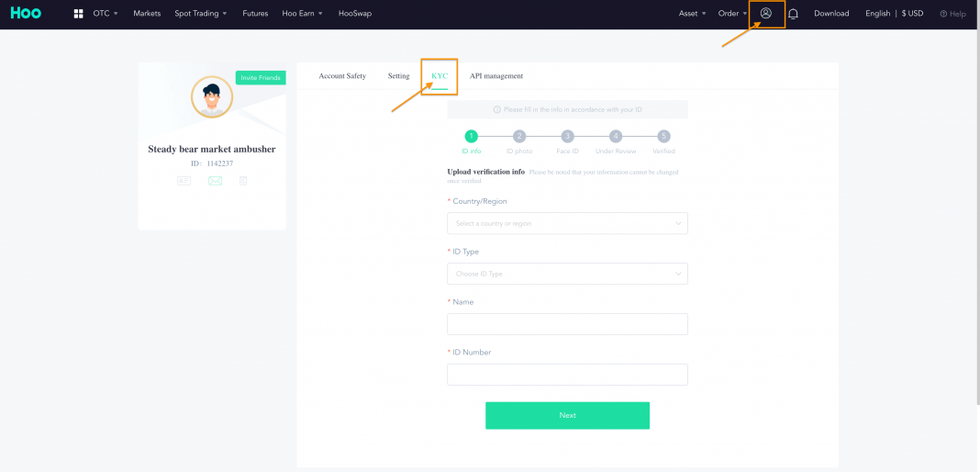
Task: Click the ID card verification icon
Action: point(184,181)
